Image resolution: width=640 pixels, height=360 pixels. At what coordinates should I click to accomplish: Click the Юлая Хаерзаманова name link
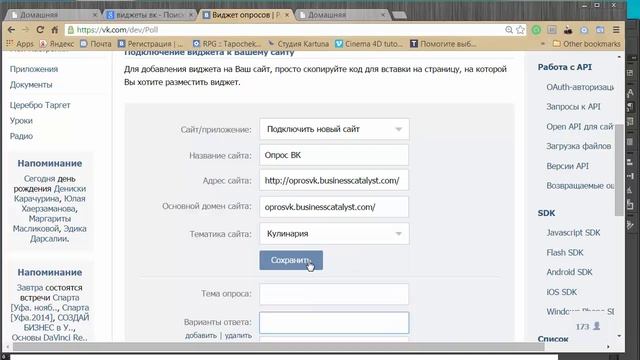click(x=53, y=204)
